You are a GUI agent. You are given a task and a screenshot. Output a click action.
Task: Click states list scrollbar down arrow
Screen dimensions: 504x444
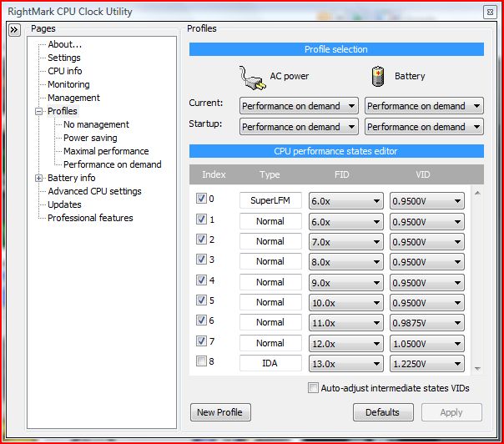point(477,369)
